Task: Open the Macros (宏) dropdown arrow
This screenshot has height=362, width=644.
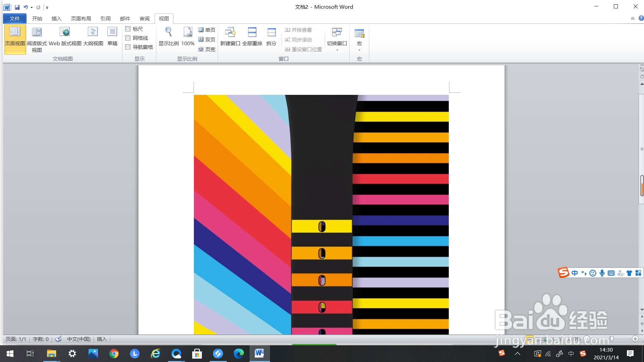Action: point(359,50)
